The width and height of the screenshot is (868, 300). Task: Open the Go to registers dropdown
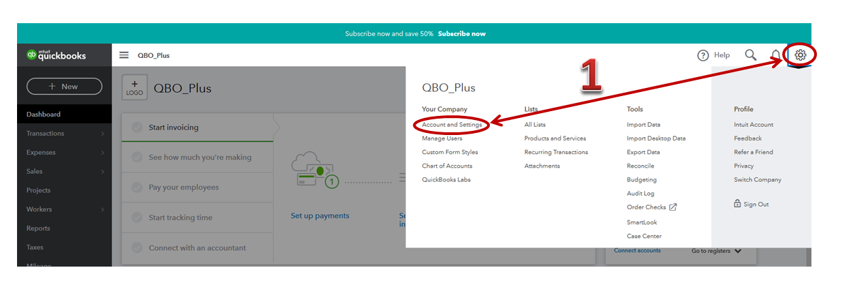[x=716, y=251]
